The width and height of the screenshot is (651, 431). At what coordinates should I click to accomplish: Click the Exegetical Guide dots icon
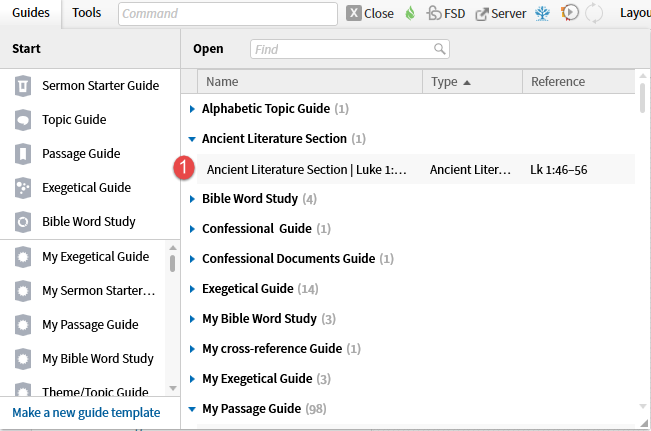(x=23, y=188)
